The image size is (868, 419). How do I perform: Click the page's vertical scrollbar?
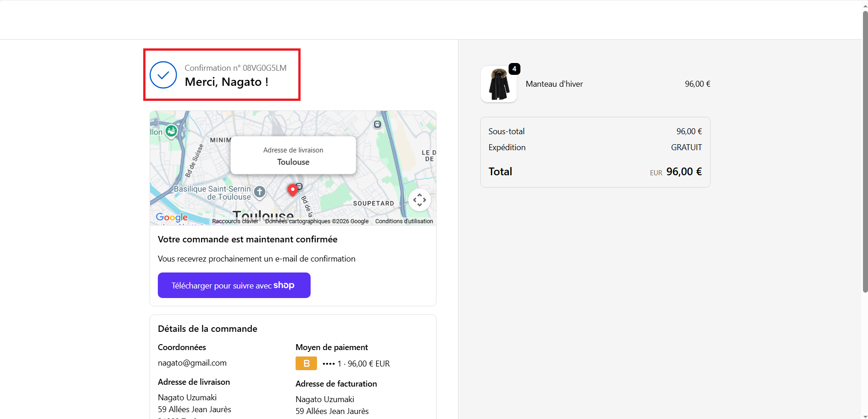point(865,151)
